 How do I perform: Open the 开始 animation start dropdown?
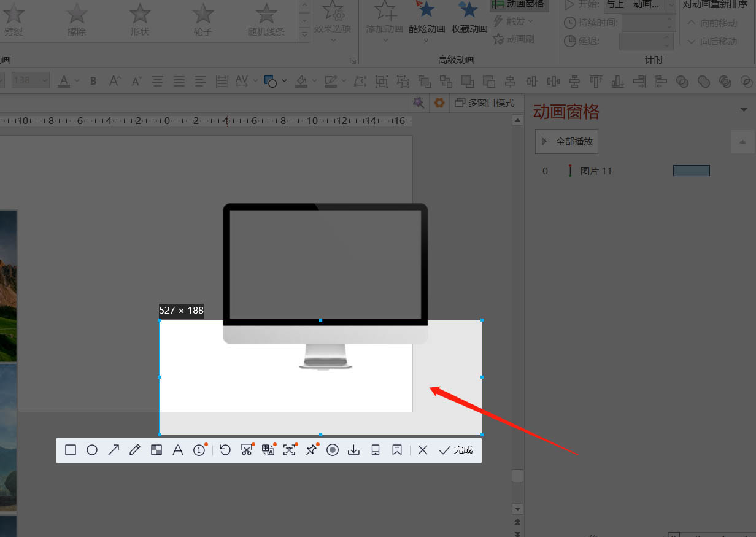[671, 5]
